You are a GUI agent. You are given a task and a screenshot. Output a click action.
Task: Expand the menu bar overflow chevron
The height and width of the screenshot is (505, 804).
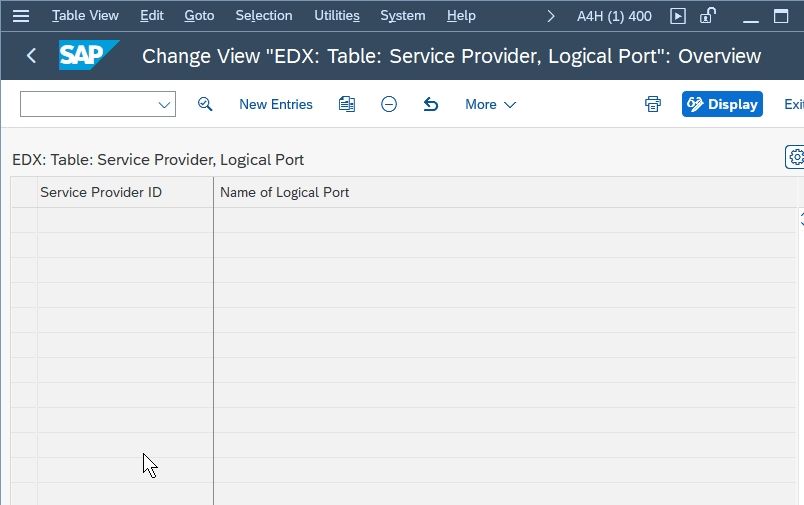point(551,16)
